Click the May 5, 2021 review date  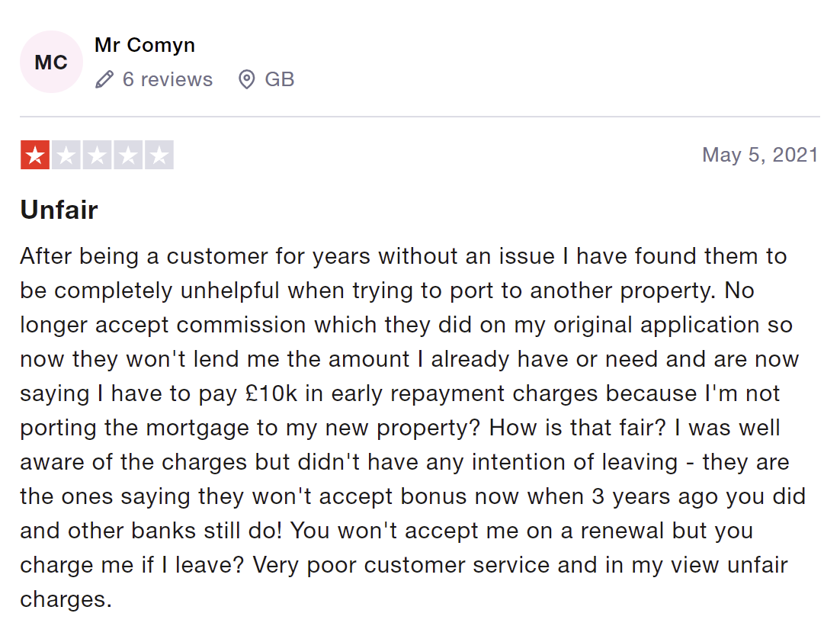click(x=760, y=155)
